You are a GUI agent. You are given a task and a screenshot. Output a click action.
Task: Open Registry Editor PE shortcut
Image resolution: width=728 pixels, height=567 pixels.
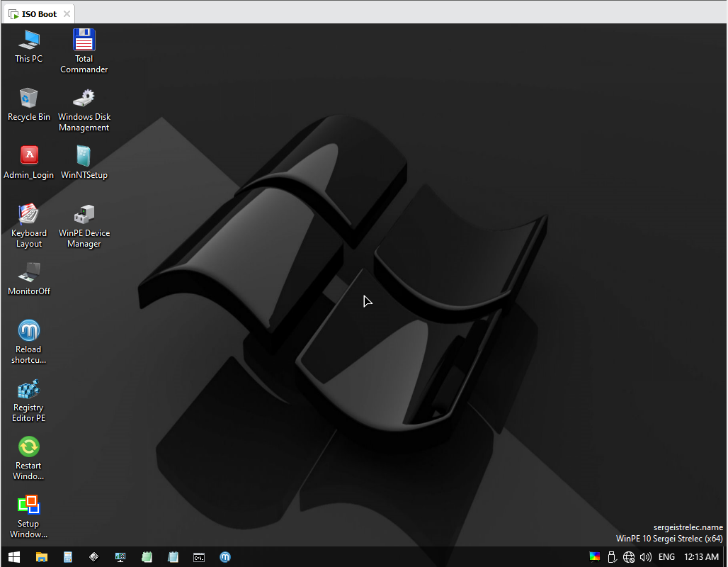tap(29, 400)
